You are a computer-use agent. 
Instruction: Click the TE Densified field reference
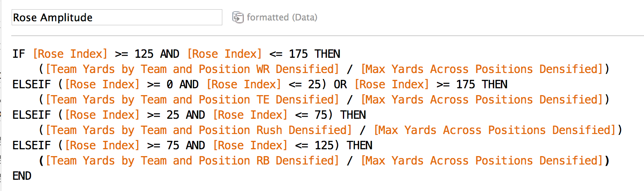coord(193,100)
